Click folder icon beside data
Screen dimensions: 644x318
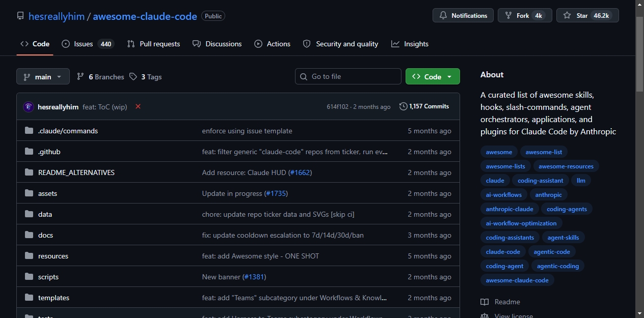(x=29, y=214)
